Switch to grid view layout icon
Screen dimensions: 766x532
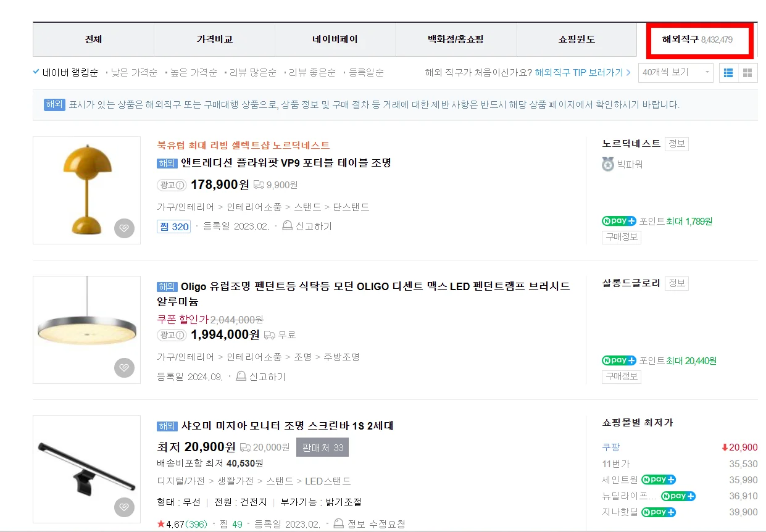tap(747, 73)
